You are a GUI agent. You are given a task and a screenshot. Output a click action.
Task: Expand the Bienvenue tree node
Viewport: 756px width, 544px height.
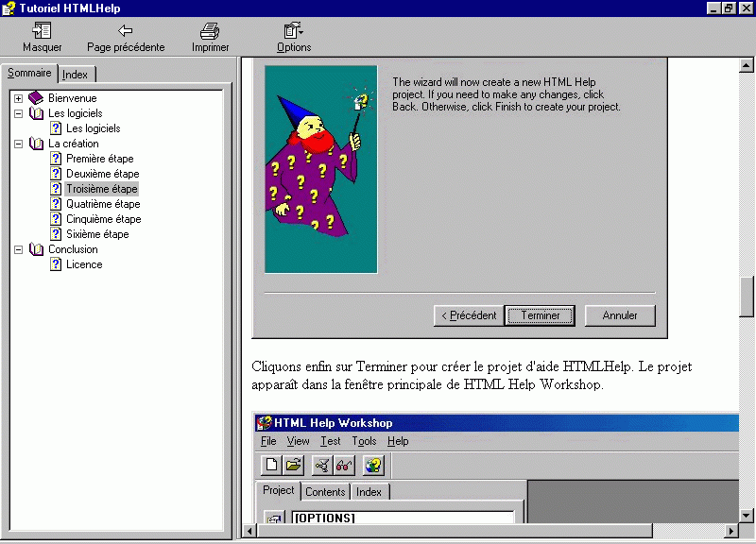click(18, 98)
